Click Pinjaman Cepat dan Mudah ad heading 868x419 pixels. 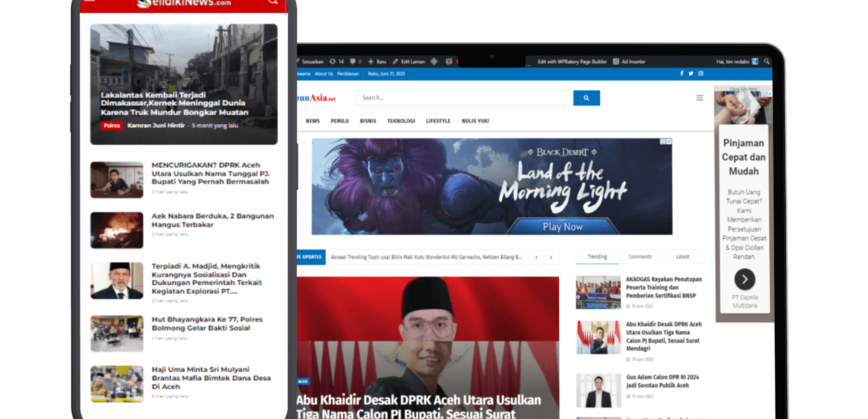[x=743, y=158]
